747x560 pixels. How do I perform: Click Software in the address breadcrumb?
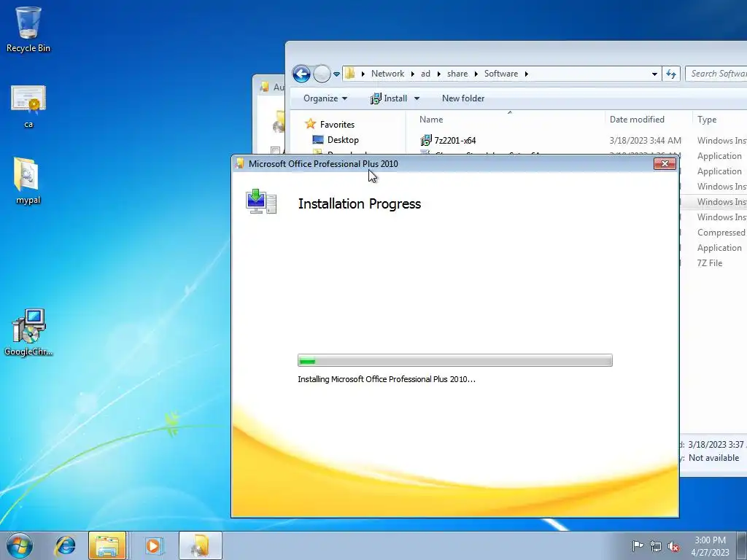(x=500, y=74)
